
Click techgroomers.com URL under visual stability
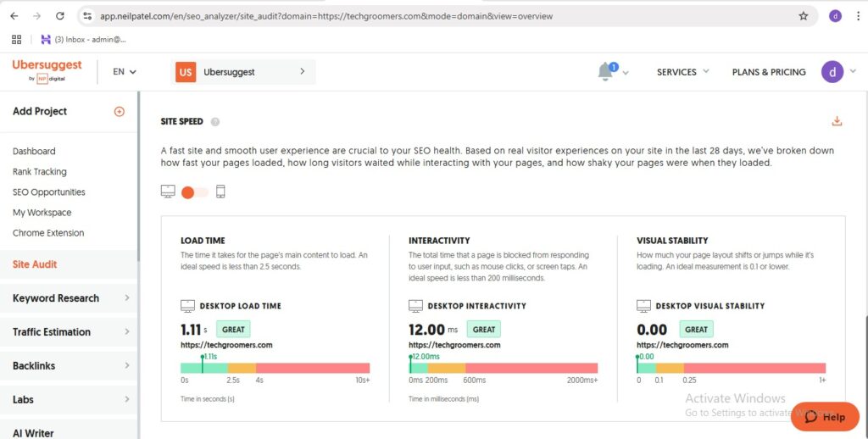click(682, 345)
